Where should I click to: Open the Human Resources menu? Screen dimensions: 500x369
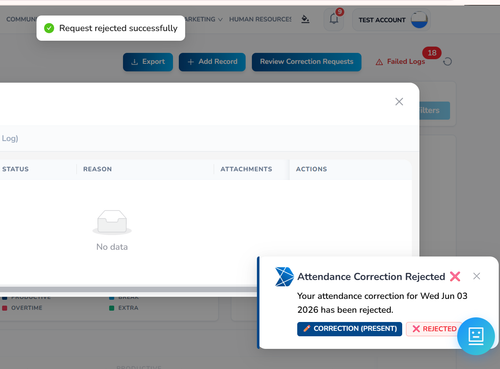click(x=260, y=19)
